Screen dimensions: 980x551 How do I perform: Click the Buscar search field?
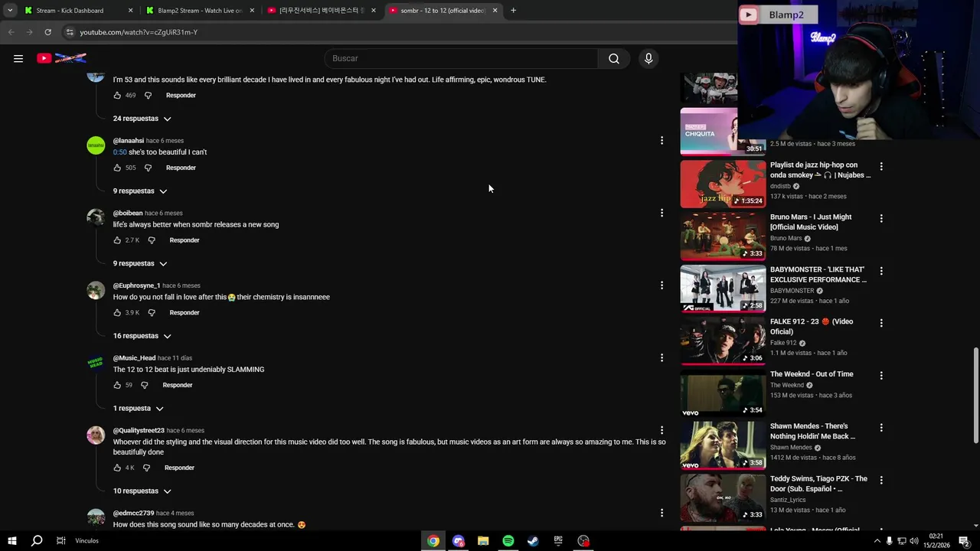coord(462,58)
